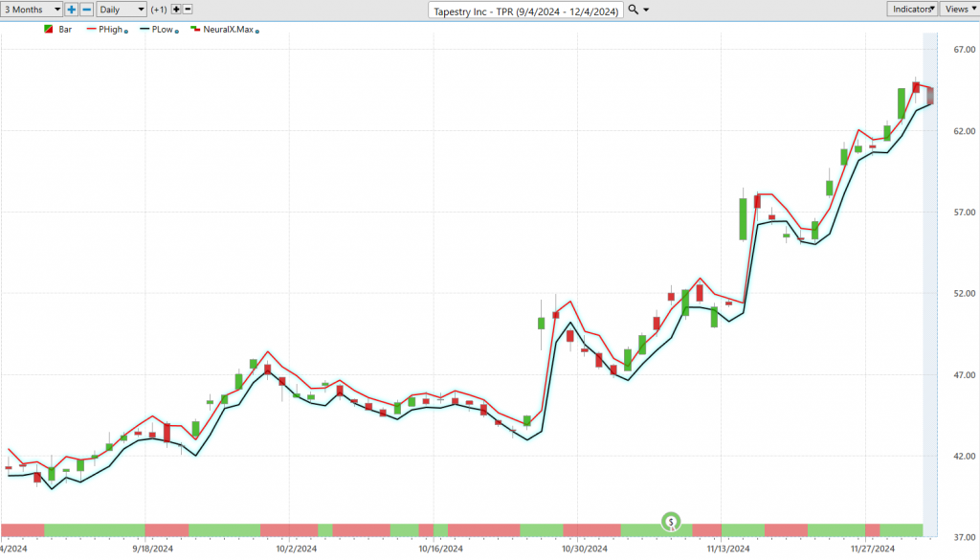This screenshot has width=980, height=560.
Task: Click the Tapestry Inc symbol title field
Action: (525, 11)
